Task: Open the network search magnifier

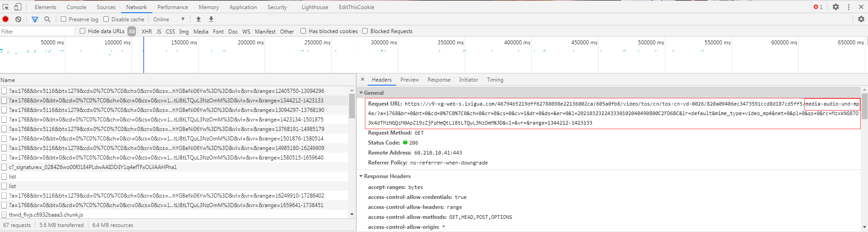Action: (47, 19)
